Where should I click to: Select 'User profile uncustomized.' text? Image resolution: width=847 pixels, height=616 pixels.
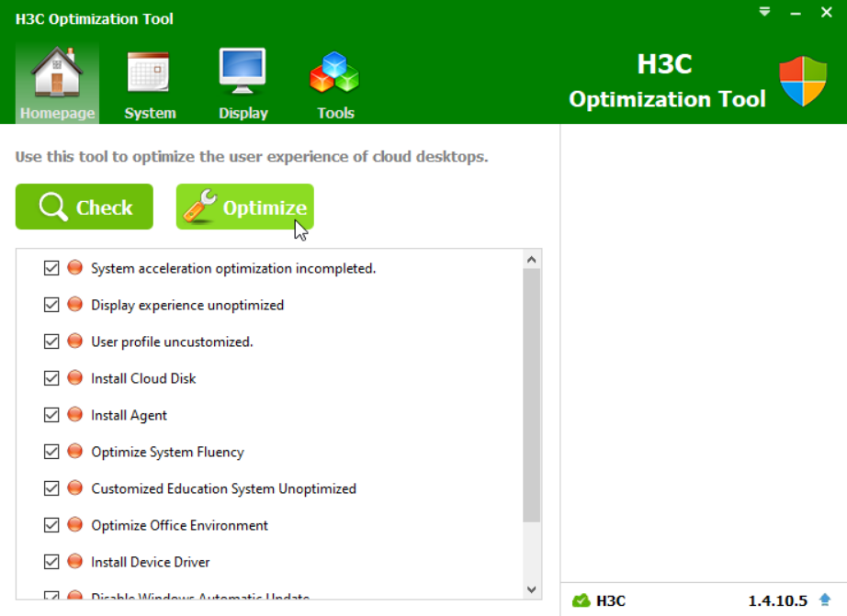coord(172,342)
